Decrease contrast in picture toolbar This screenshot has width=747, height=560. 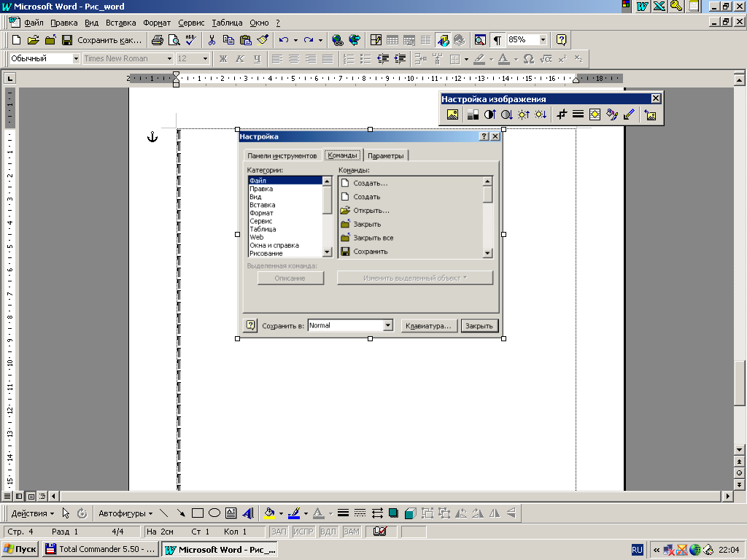(506, 114)
